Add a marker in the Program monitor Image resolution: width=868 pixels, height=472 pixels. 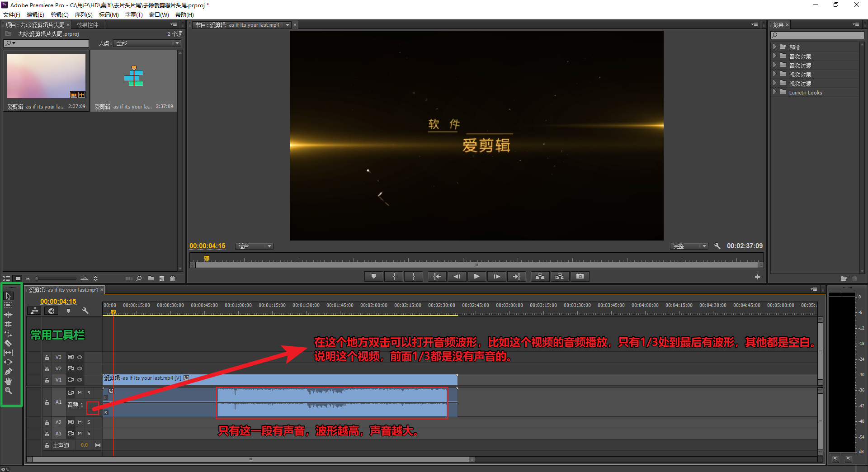pyautogui.click(x=374, y=276)
